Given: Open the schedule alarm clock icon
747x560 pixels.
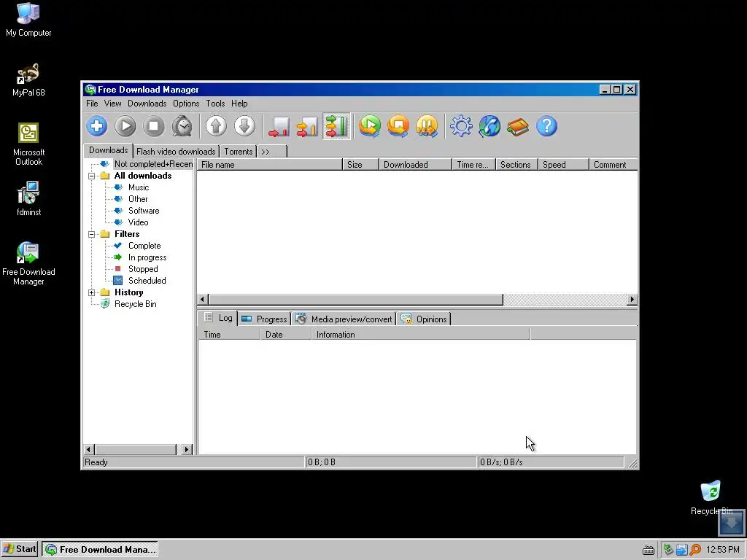Looking at the screenshot, I should [182, 126].
